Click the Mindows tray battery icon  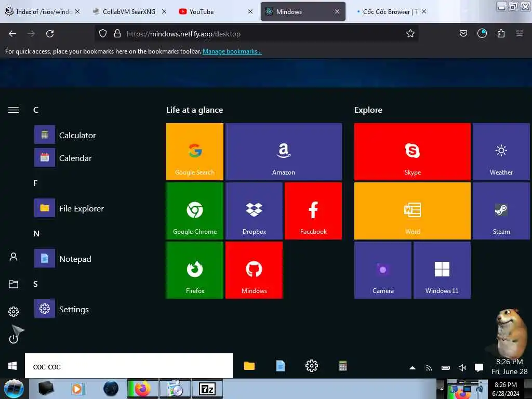(x=445, y=368)
